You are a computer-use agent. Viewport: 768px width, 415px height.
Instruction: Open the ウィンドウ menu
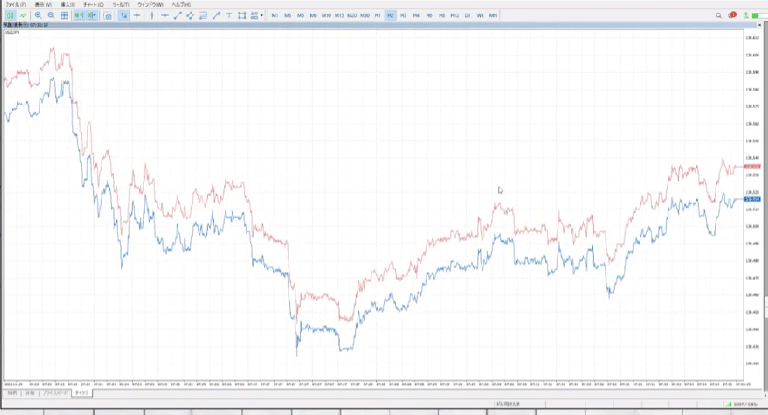150,4
